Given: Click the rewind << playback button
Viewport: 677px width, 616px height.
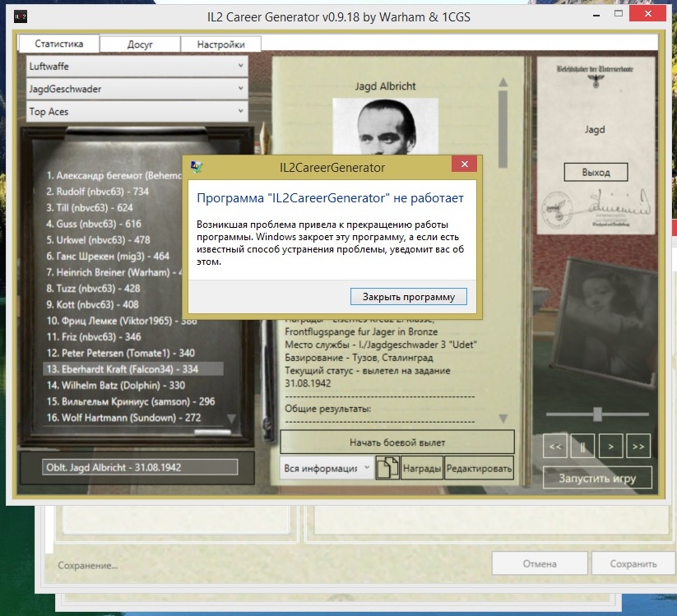Looking at the screenshot, I should 555,446.
